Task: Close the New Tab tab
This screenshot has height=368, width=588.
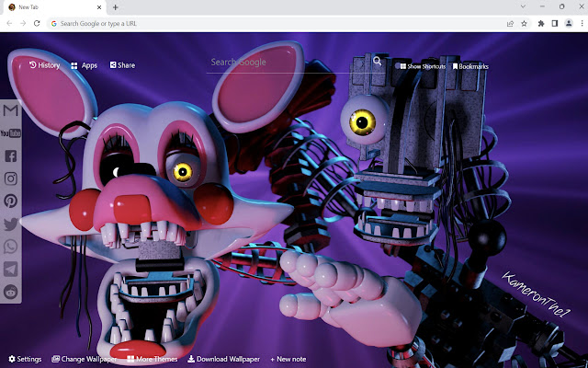Action: (x=99, y=7)
